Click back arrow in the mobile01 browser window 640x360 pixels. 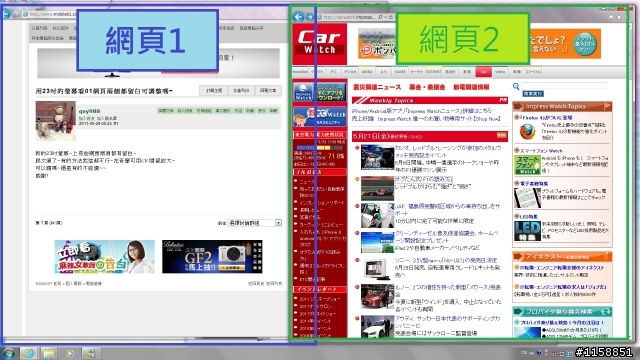[6, 14]
